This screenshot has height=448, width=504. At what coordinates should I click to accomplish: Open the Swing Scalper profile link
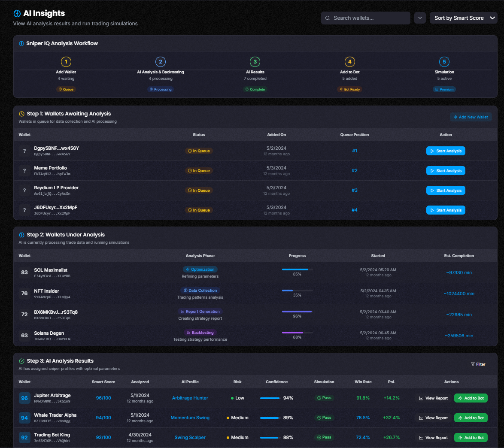point(190,437)
